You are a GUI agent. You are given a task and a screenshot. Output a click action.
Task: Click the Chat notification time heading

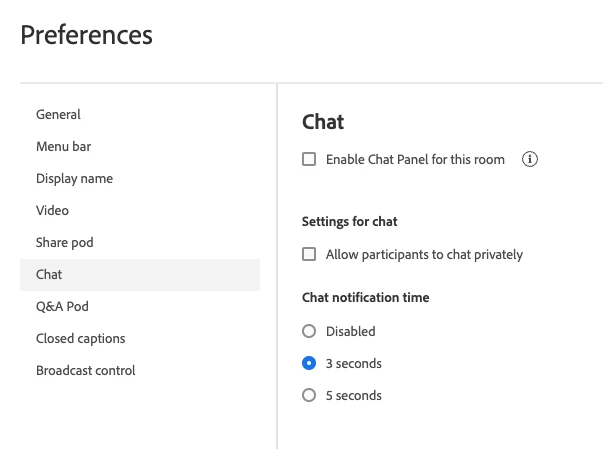click(365, 297)
